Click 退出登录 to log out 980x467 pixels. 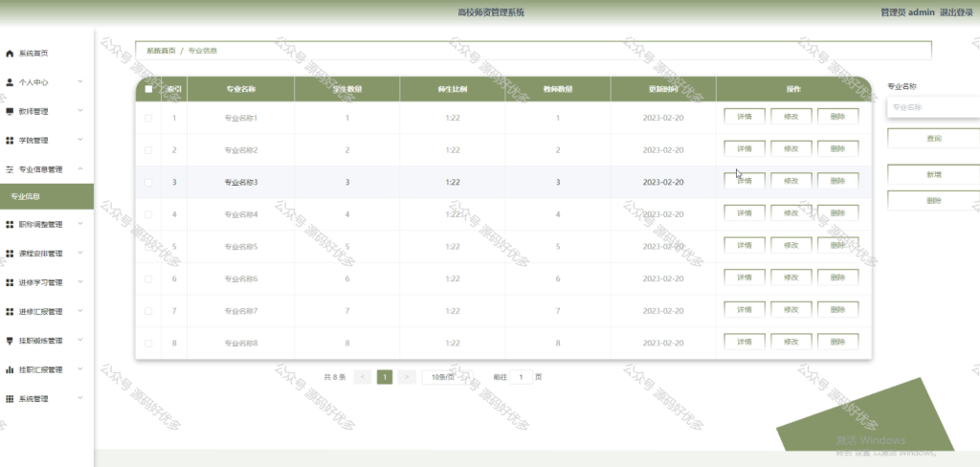coord(956,12)
